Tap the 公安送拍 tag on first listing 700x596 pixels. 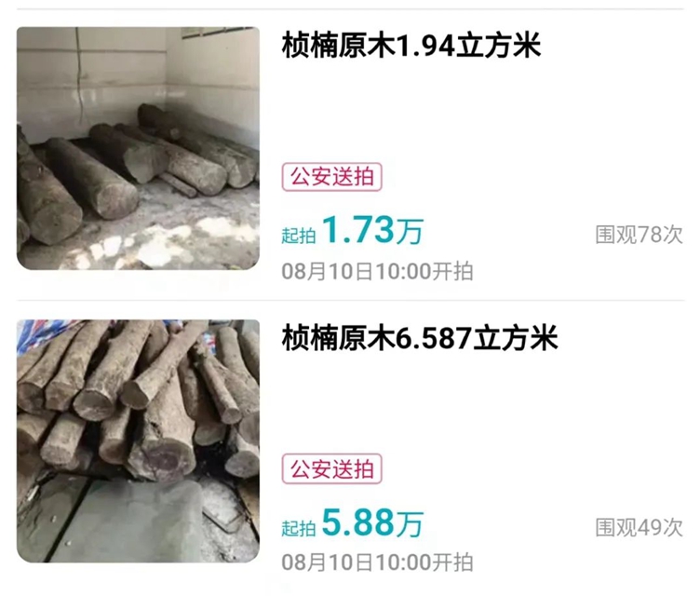tap(331, 177)
